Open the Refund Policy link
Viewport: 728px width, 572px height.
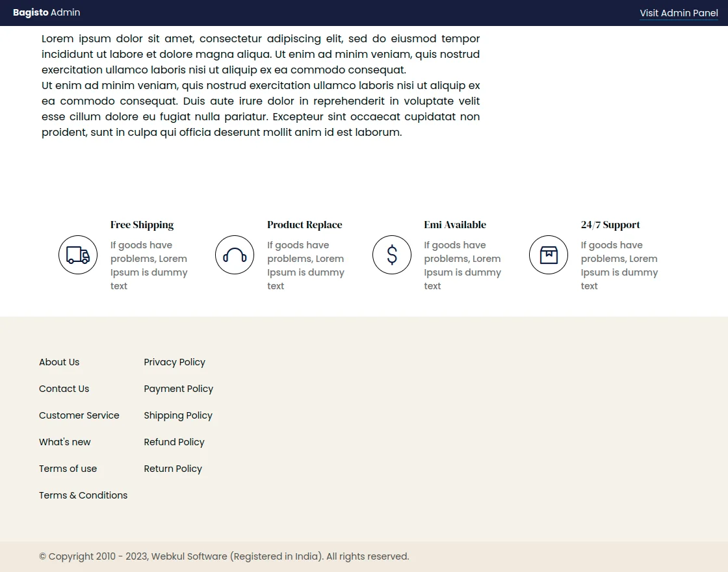pos(174,442)
